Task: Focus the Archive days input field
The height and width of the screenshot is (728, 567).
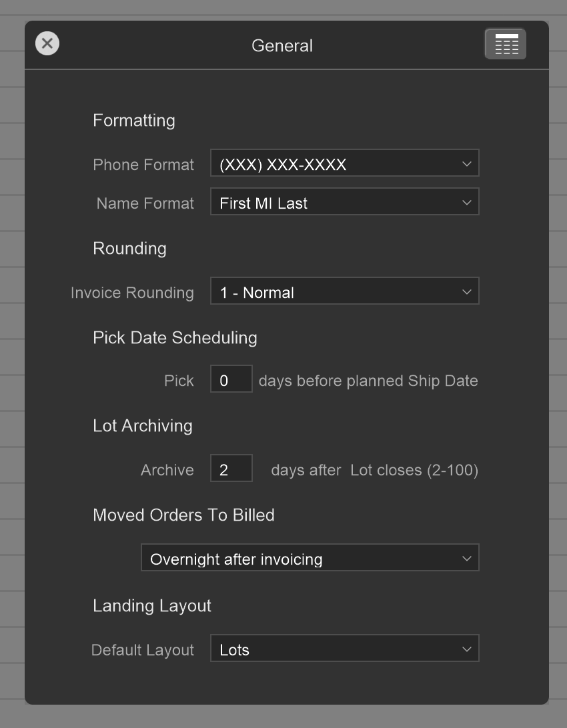Action: 231,469
